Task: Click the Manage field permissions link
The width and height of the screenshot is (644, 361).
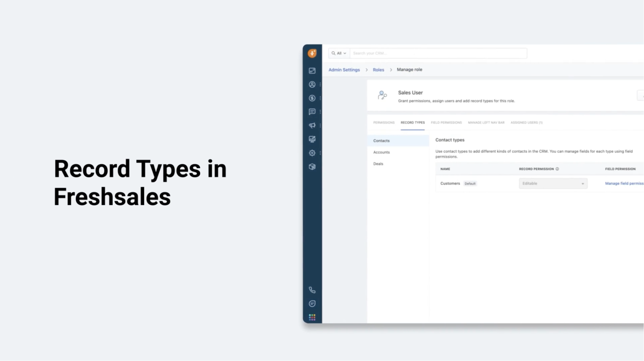Action: tap(624, 183)
